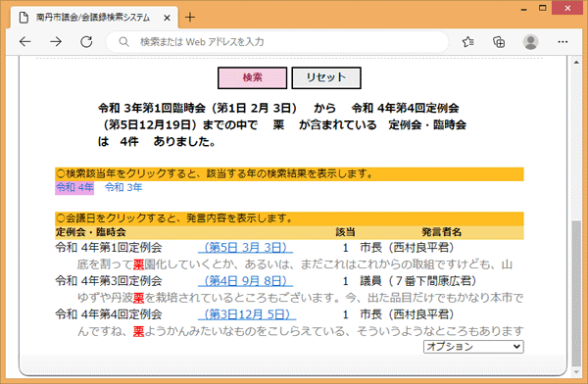Open the 第5日 3月 3日 meeting link
This screenshot has width=588, height=384.
tap(246, 248)
